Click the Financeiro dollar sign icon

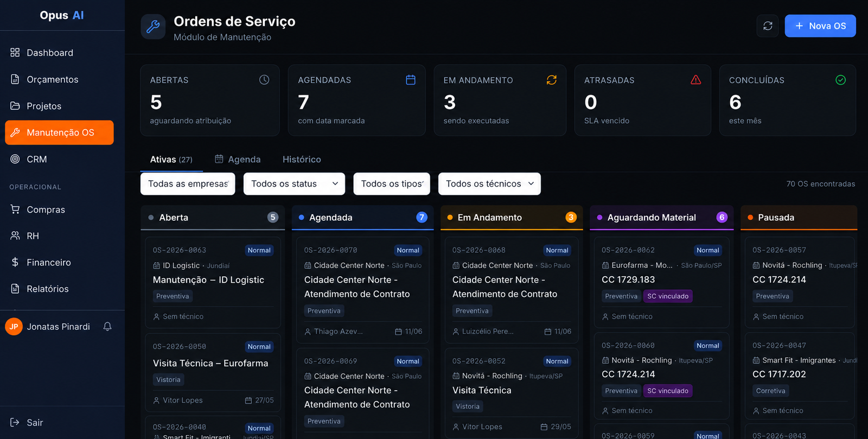(15, 262)
